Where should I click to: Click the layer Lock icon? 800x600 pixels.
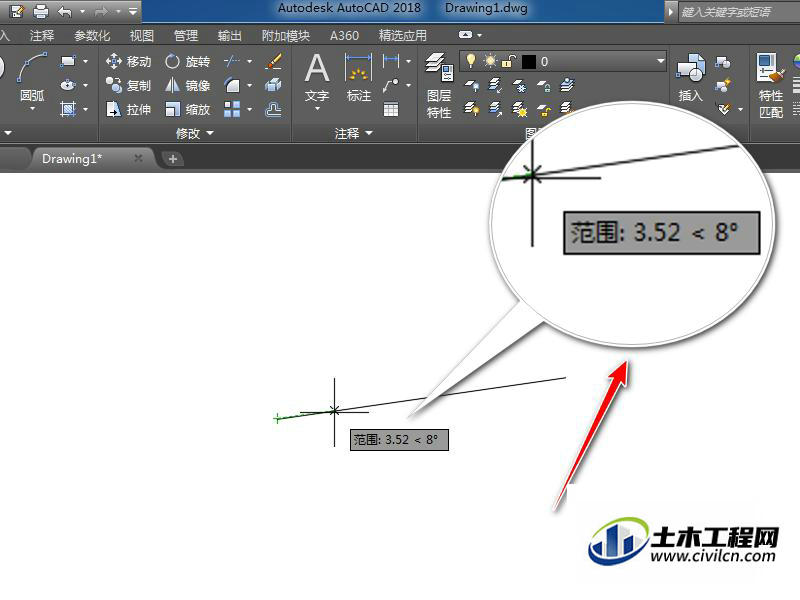[544, 85]
